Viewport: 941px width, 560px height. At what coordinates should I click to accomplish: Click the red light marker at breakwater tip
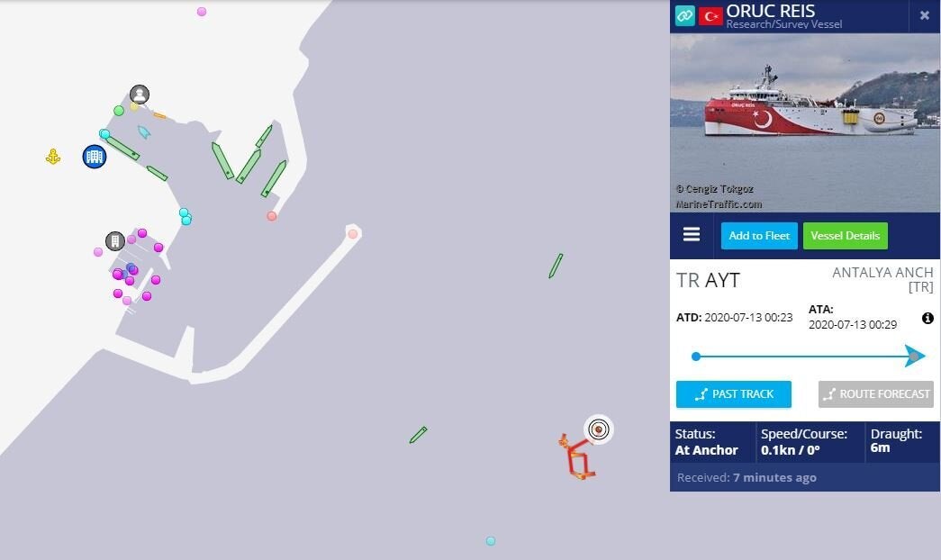(x=353, y=234)
